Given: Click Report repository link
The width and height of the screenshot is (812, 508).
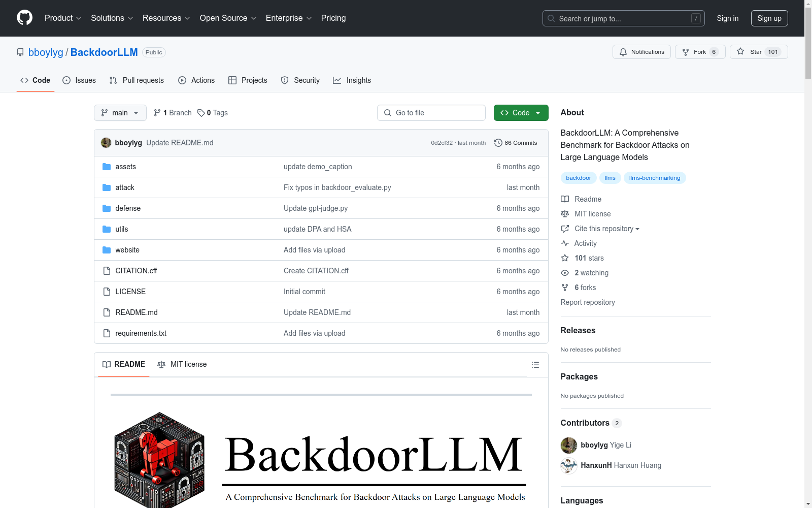Looking at the screenshot, I should pos(588,302).
